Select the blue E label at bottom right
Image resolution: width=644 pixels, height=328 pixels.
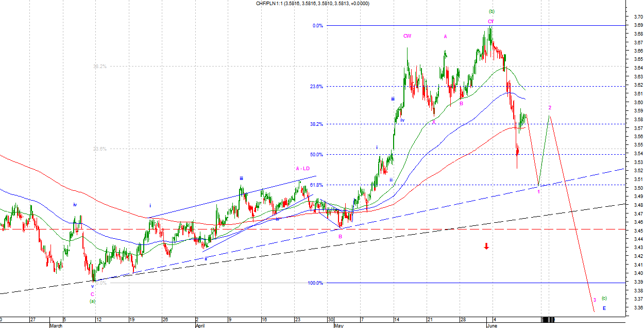coord(604,308)
